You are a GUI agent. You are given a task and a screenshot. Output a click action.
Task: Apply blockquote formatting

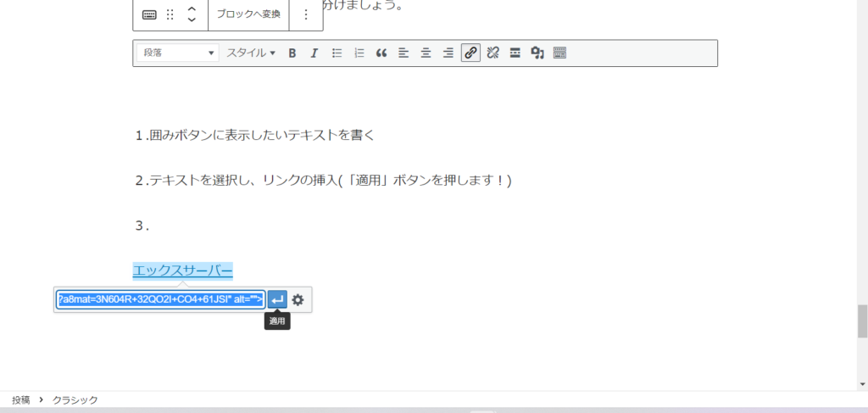tap(381, 53)
